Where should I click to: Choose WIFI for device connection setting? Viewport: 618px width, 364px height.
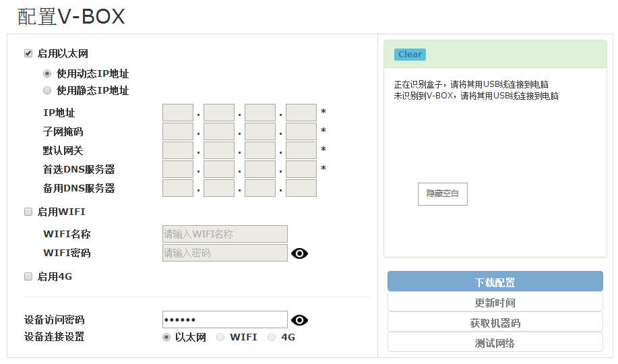220,337
